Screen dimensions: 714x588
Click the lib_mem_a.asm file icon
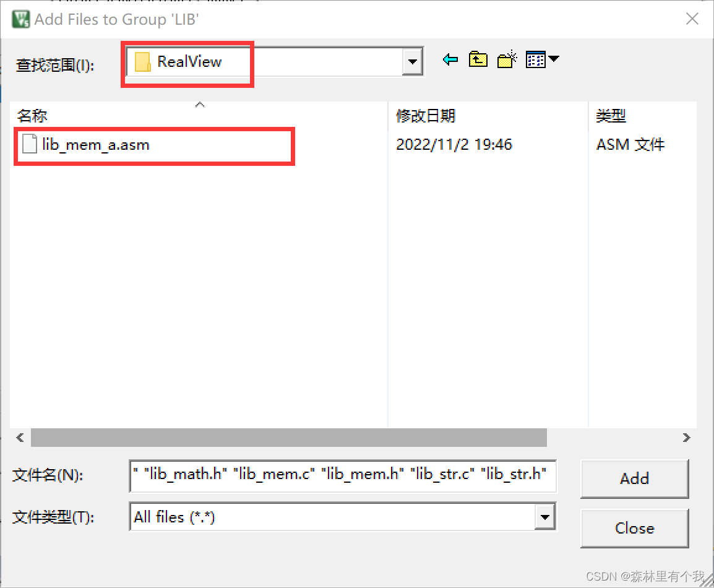click(x=30, y=144)
